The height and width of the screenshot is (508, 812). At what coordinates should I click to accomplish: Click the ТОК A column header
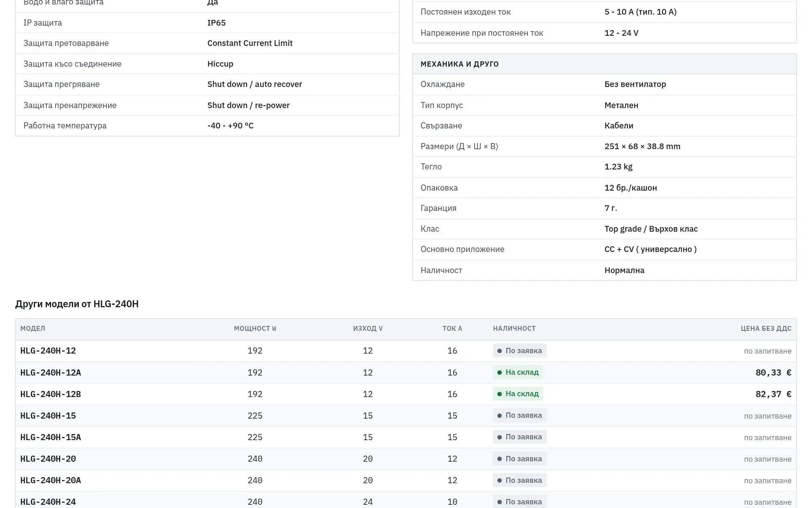coord(452,328)
